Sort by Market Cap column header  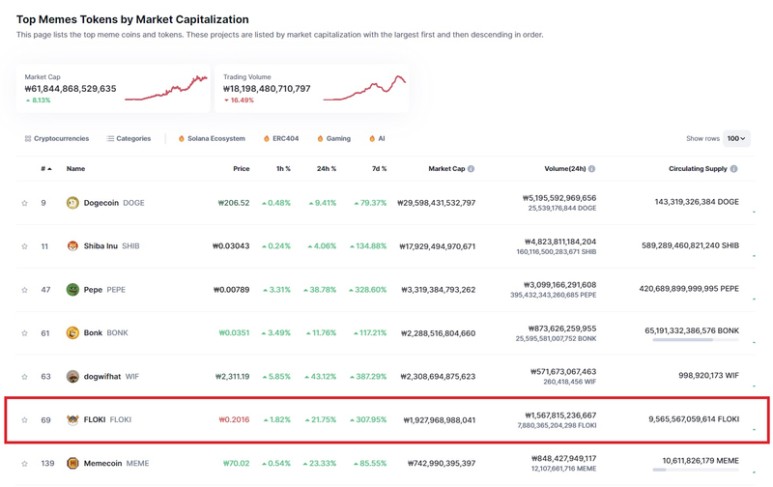coord(447,169)
